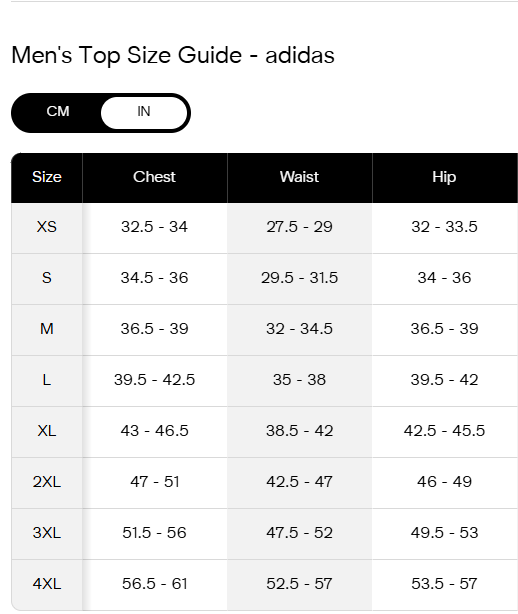The image size is (518, 614).
Task: Click the Size column header
Action: click(47, 177)
